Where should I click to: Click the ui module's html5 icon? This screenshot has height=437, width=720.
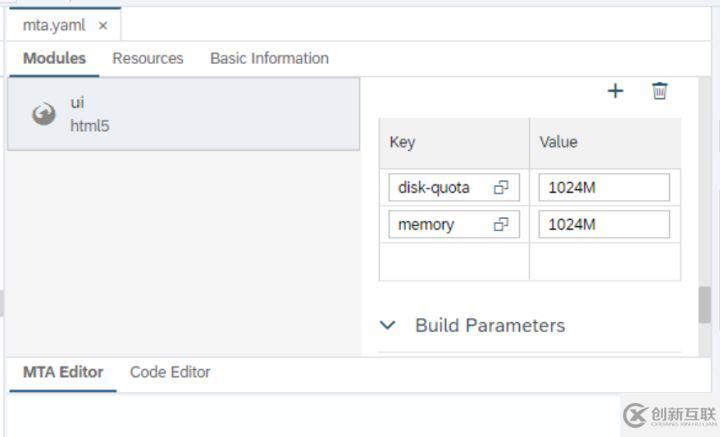[x=43, y=114]
